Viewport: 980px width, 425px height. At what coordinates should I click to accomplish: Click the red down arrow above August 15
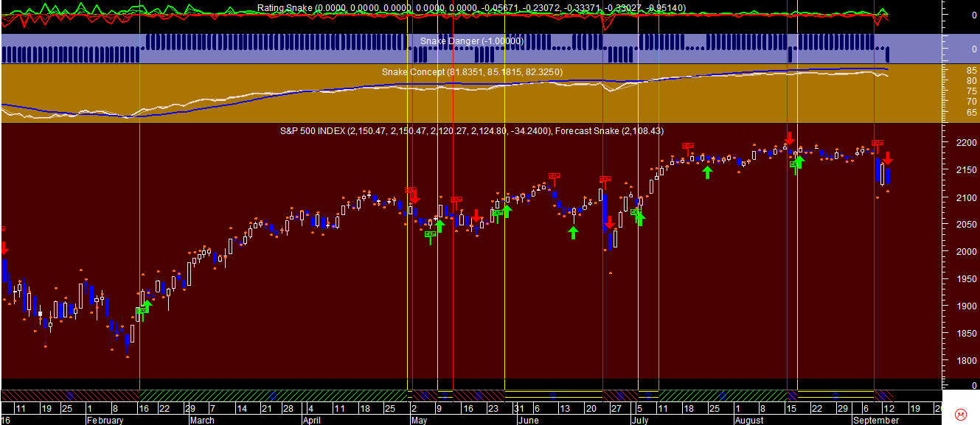789,138
